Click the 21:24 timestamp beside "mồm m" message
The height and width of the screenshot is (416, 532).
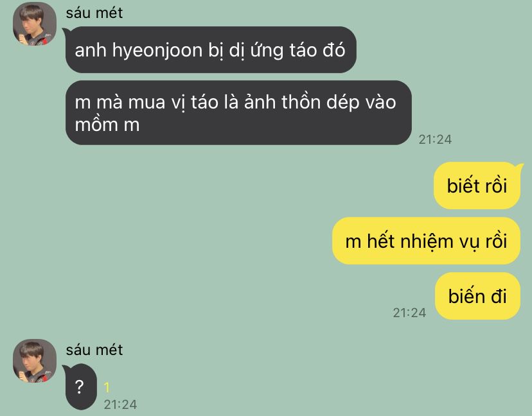tap(435, 139)
